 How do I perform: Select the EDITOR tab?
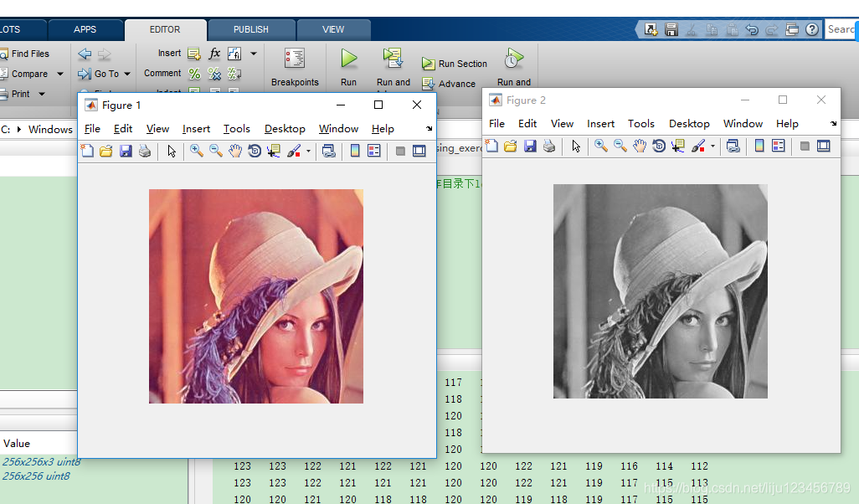[x=165, y=29]
